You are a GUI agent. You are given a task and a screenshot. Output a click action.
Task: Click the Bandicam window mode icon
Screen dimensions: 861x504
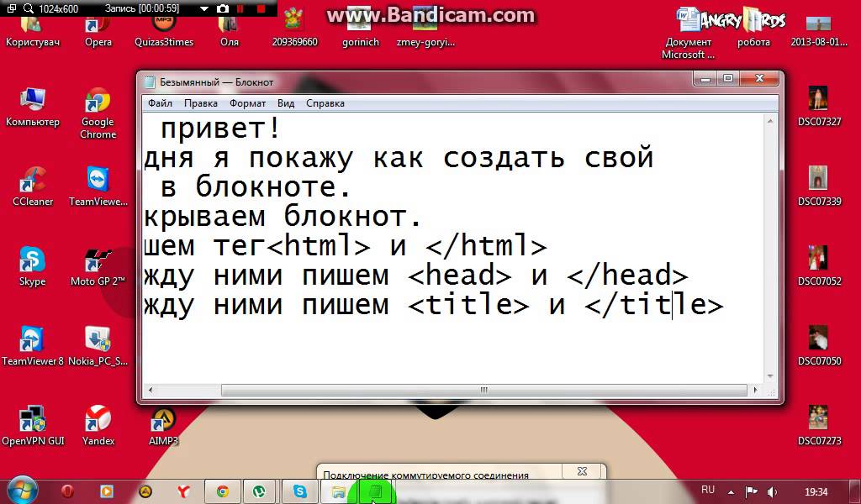click(12, 8)
